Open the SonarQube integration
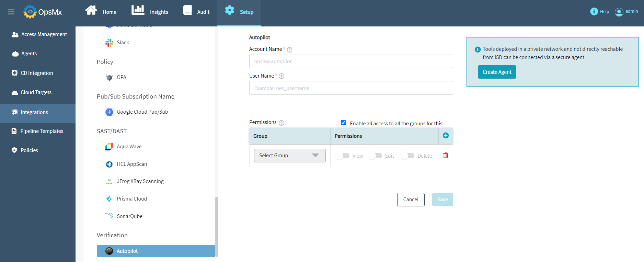This screenshot has width=644, height=262. coord(129,216)
